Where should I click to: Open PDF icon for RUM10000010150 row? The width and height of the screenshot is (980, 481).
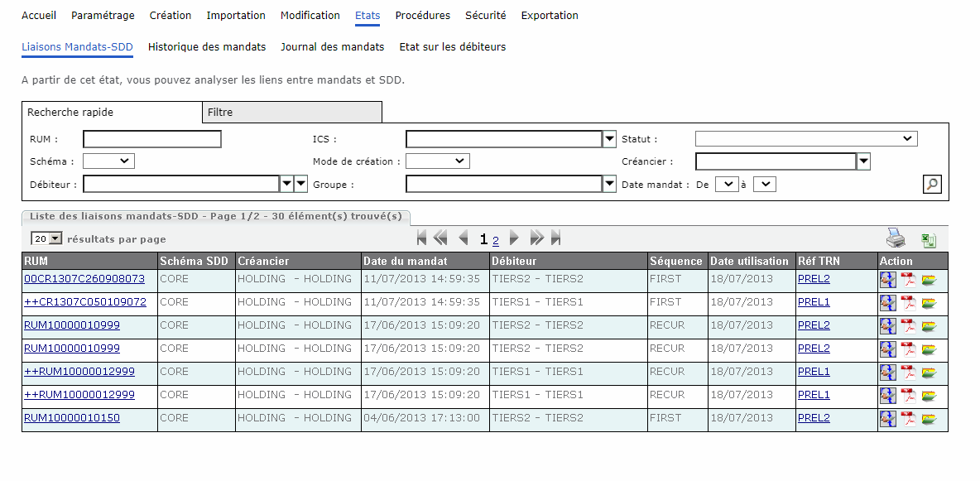[908, 419]
